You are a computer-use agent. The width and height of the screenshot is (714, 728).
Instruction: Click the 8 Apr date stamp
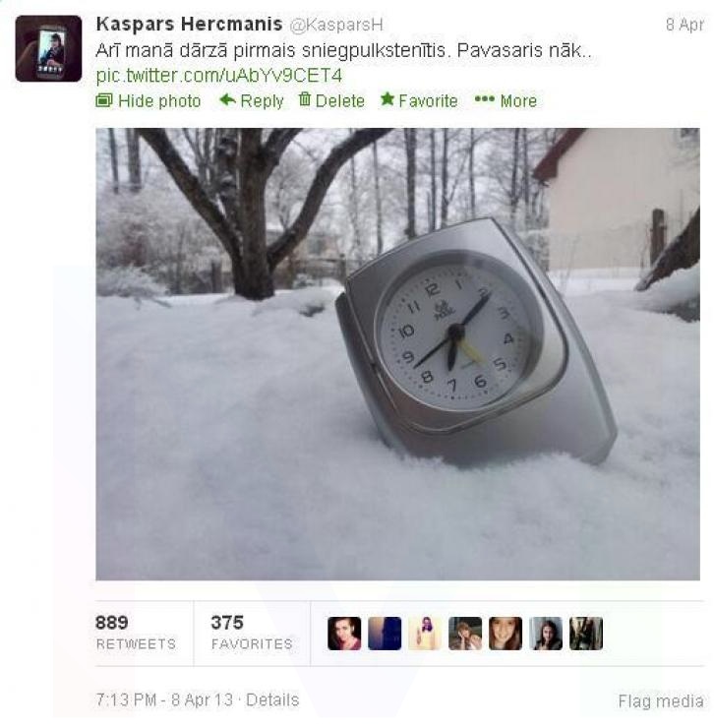[x=684, y=25]
